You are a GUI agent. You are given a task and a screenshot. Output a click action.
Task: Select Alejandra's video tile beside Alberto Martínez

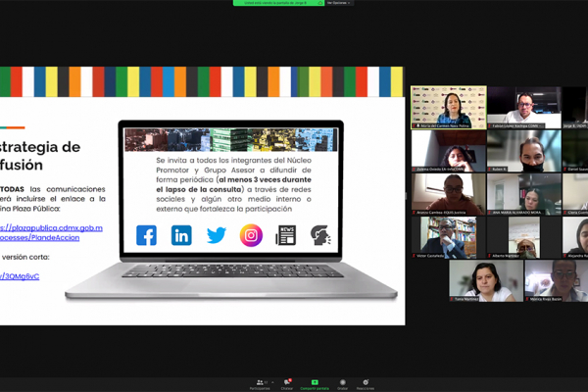point(575,237)
